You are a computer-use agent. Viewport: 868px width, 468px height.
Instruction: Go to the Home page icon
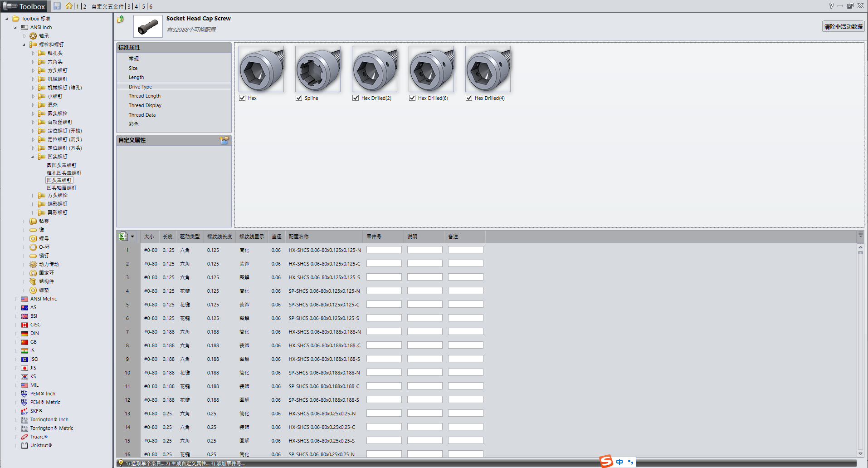[68, 6]
